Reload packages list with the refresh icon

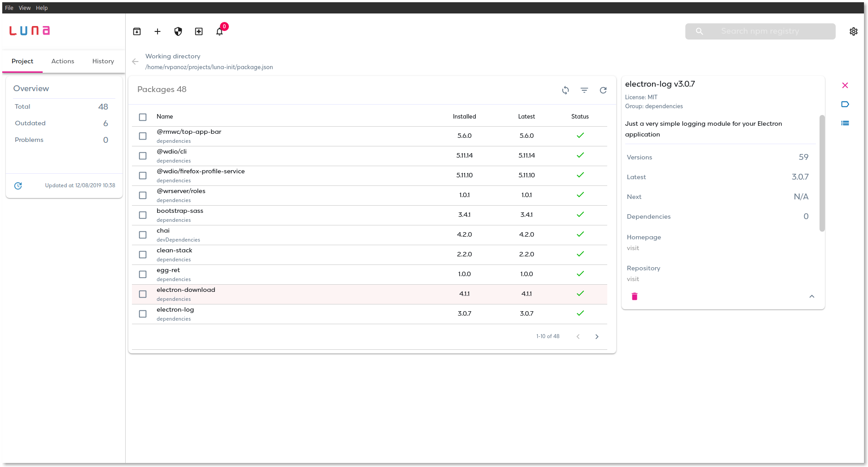pos(603,90)
